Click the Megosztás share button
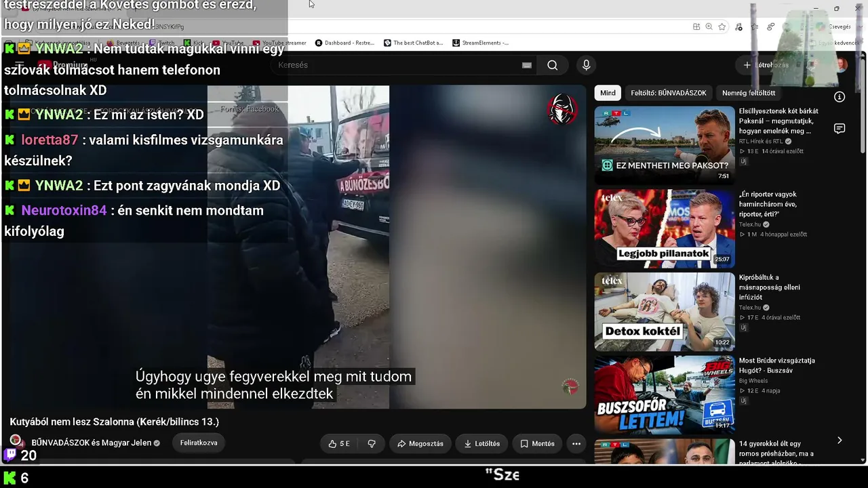Image resolution: width=868 pixels, height=488 pixels. coord(420,444)
